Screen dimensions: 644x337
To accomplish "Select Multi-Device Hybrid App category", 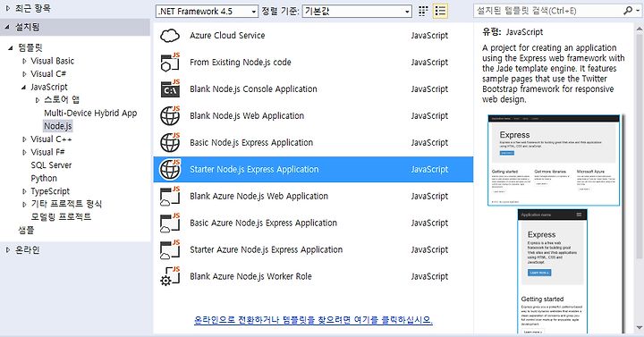I will click(90, 113).
